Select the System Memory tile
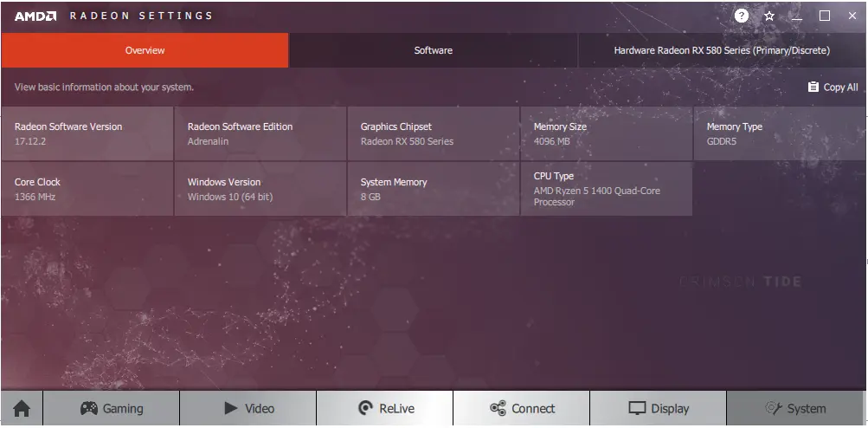The height and width of the screenshot is (428, 868). click(434, 189)
